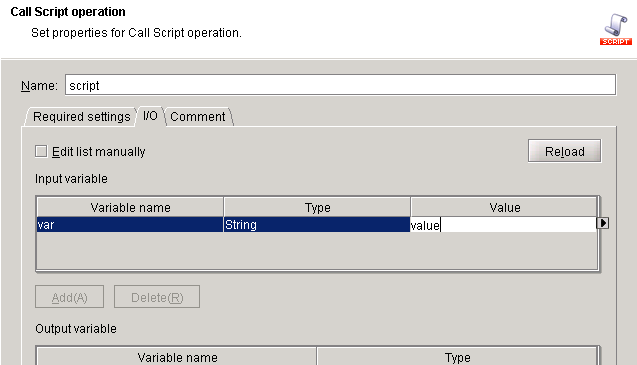Switch to the Comment tab

click(198, 117)
